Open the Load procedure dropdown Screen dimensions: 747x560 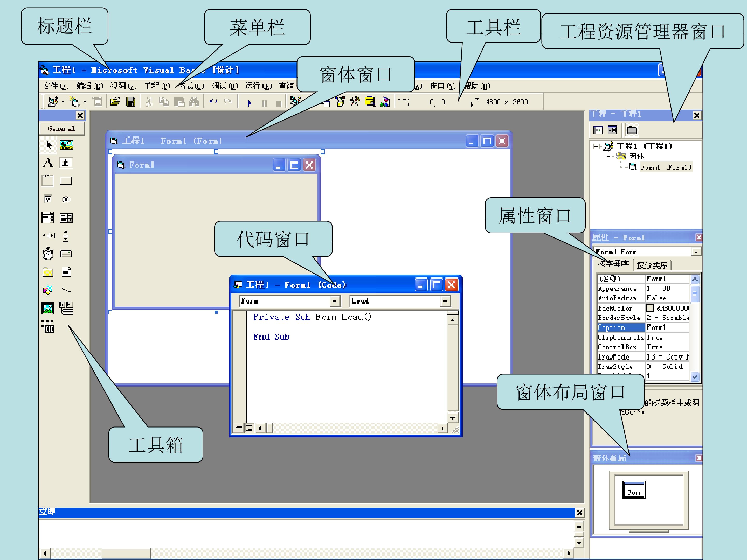tap(445, 301)
